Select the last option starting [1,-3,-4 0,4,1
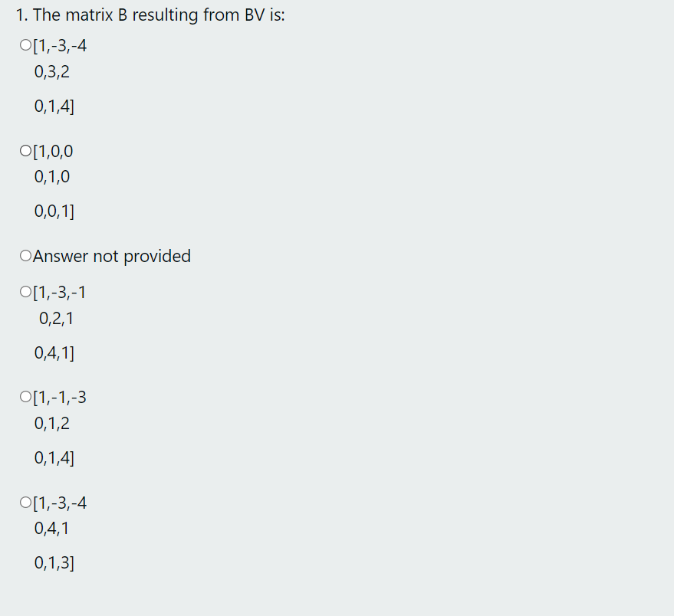674x616 pixels. point(24,502)
